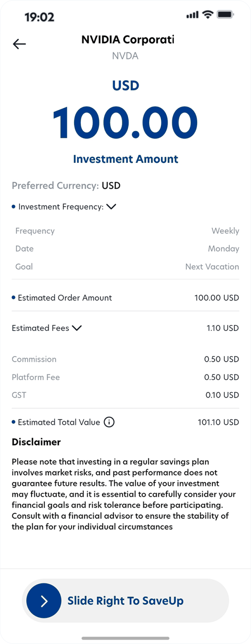Tap the Estimated Total Value info icon
The image size is (251, 644).
click(x=109, y=422)
